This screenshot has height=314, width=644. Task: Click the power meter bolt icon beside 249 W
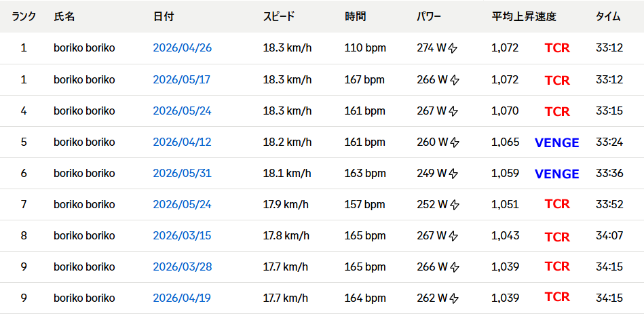pos(453,174)
